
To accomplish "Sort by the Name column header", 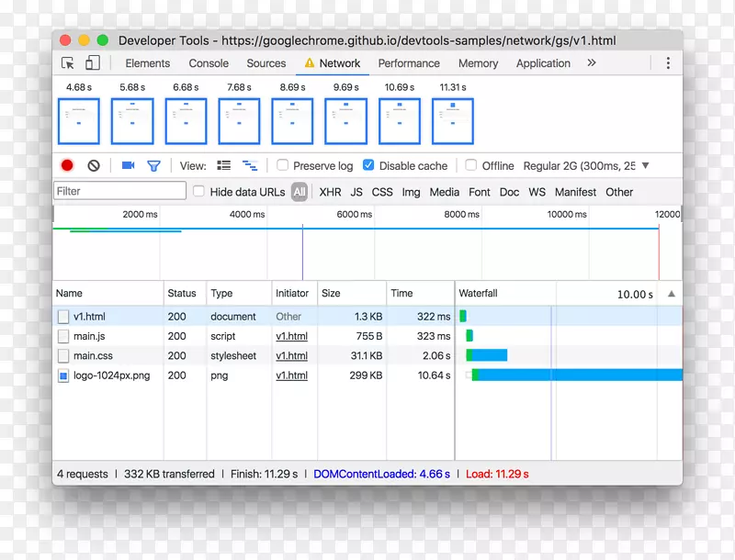I will [x=108, y=293].
